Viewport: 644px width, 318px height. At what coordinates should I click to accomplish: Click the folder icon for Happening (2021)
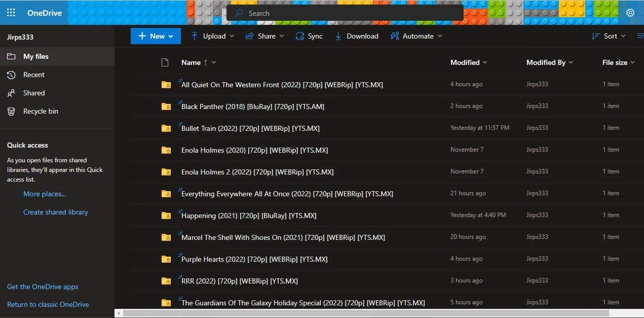tap(166, 216)
